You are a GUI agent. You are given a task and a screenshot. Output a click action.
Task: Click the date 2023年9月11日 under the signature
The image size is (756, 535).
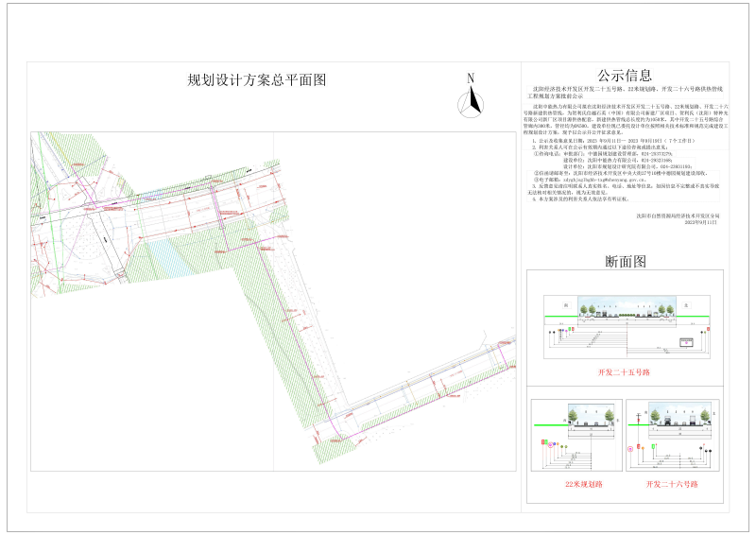[x=700, y=223]
